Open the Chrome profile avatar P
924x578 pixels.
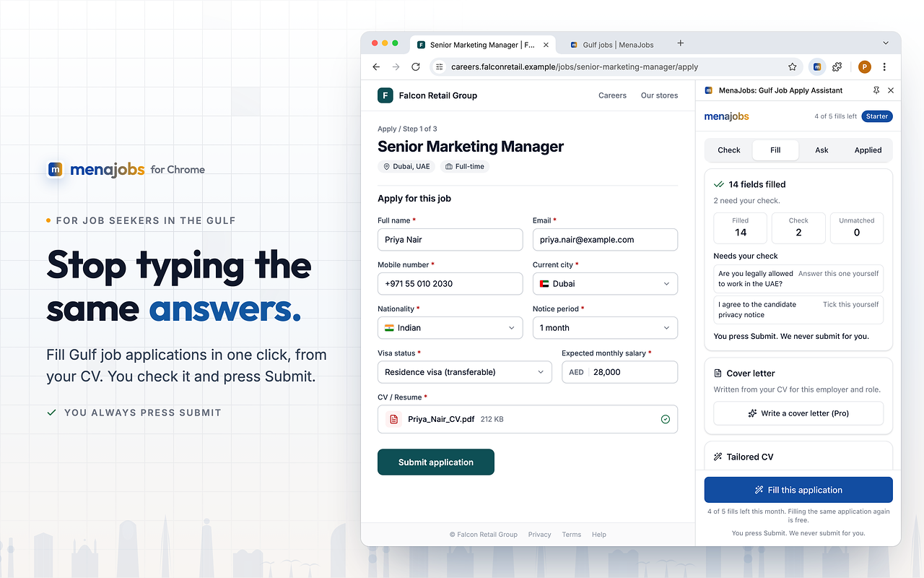click(x=864, y=67)
